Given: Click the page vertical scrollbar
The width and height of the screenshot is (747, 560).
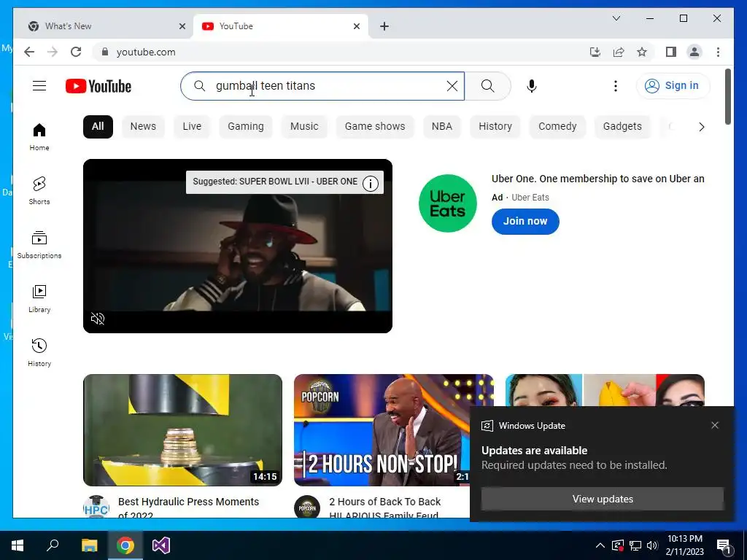Looking at the screenshot, I should click(x=727, y=97).
